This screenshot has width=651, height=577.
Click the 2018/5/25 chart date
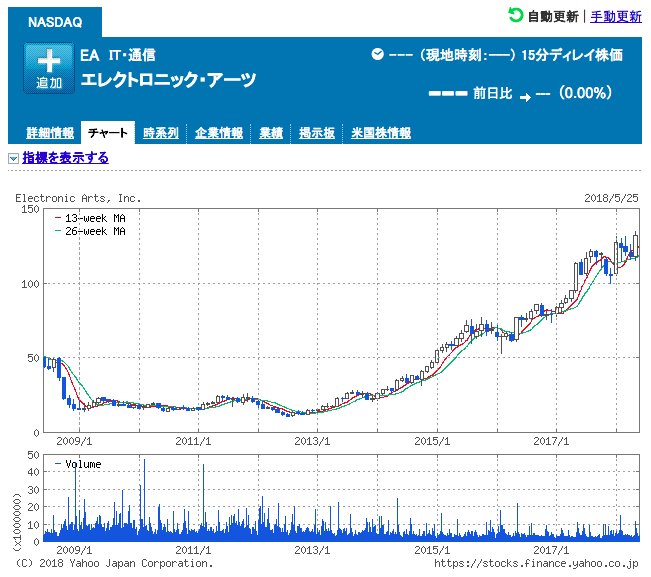coord(611,198)
